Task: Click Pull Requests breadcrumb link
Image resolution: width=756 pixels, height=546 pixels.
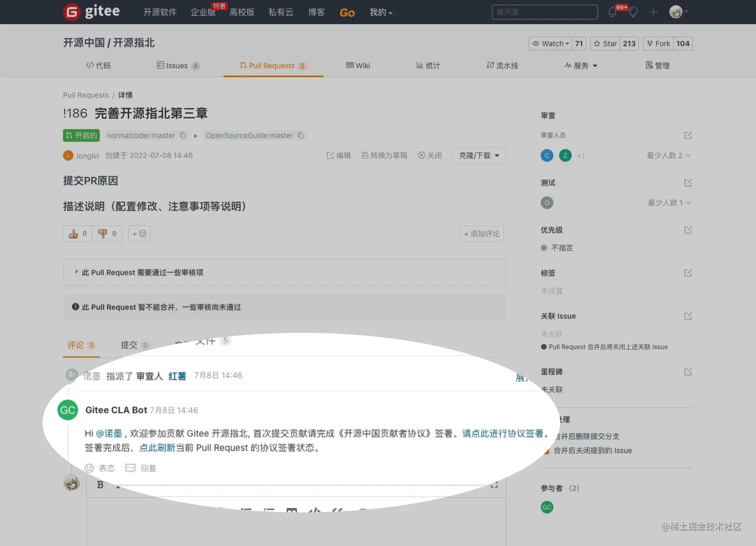Action: coord(85,95)
